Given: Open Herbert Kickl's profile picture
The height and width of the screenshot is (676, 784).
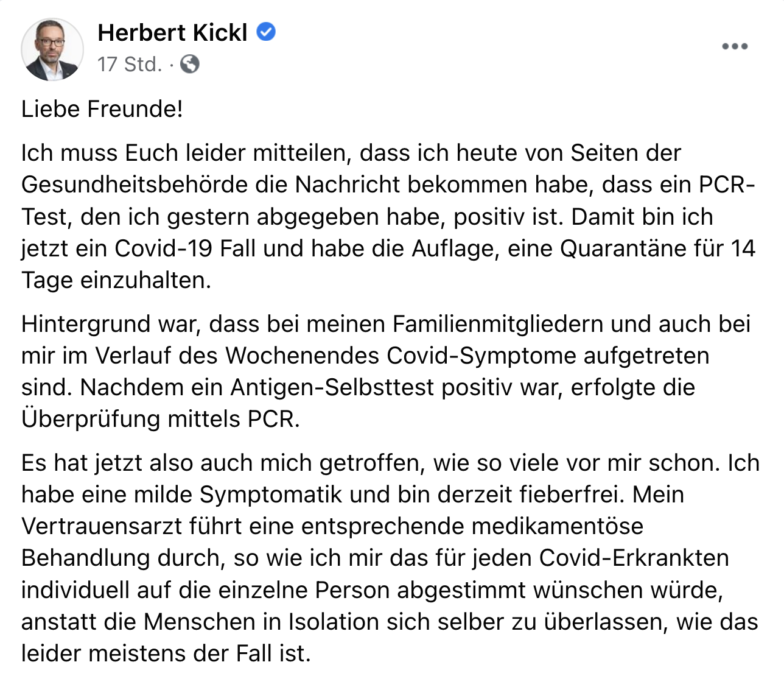Looking at the screenshot, I should (x=52, y=50).
